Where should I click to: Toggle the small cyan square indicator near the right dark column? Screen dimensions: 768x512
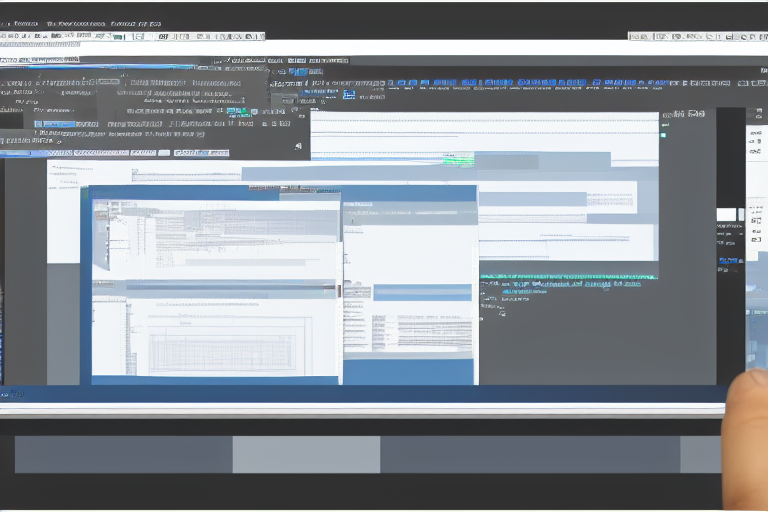662,134
